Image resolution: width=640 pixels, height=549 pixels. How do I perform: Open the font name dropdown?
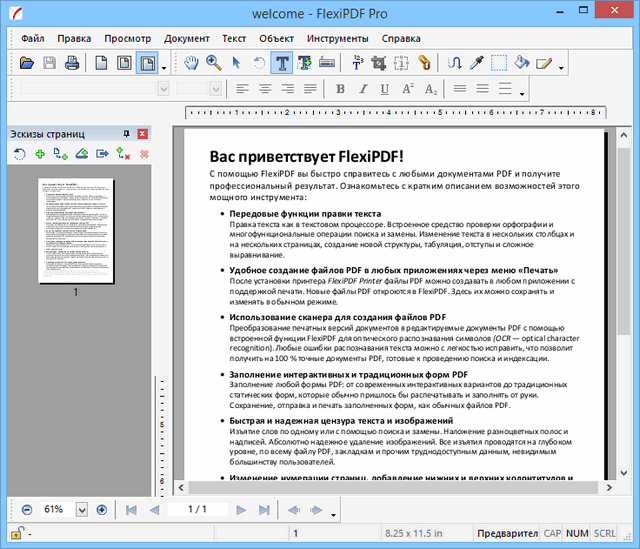(164, 89)
